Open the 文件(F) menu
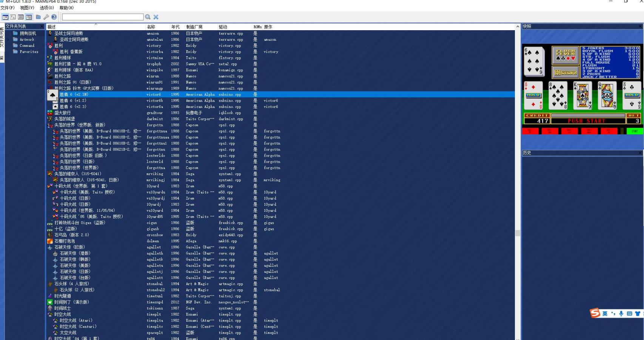The image size is (644, 340). pyautogui.click(x=8, y=8)
